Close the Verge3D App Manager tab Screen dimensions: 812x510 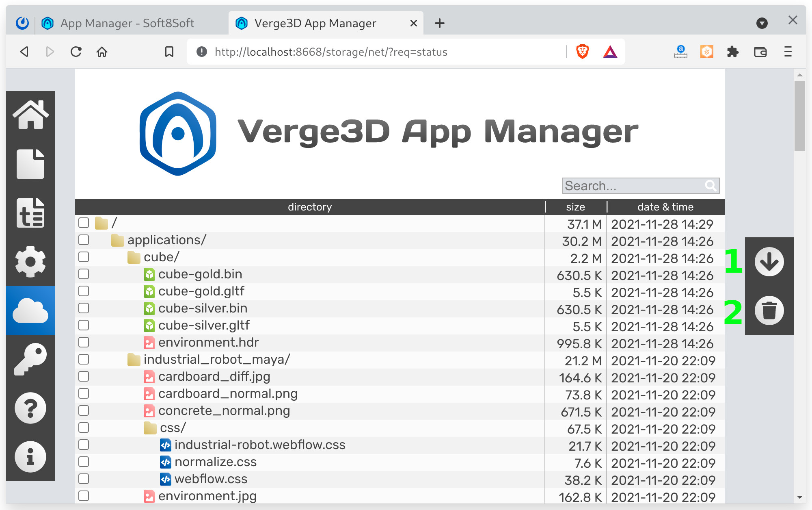414,23
